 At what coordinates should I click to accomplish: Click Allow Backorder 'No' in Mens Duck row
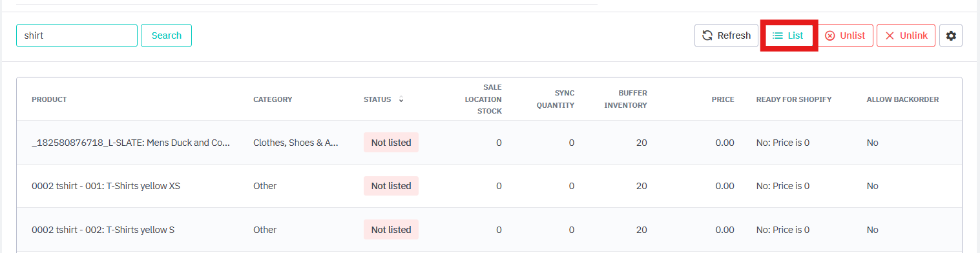[873, 143]
